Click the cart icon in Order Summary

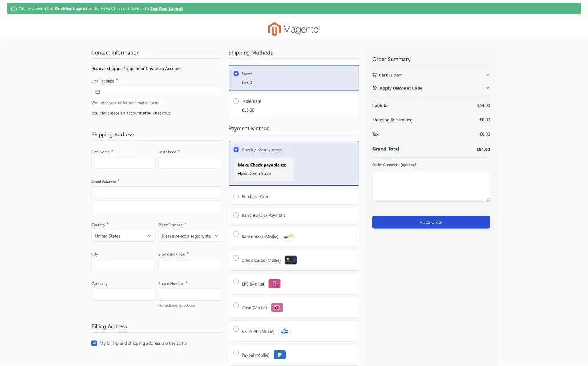coord(374,75)
